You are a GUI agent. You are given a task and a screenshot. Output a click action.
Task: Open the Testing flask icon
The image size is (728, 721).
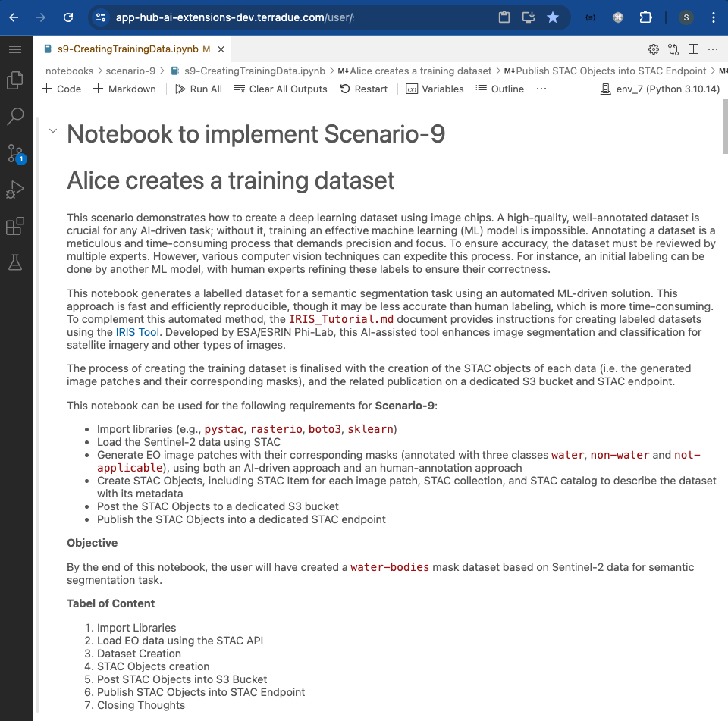coord(15,262)
